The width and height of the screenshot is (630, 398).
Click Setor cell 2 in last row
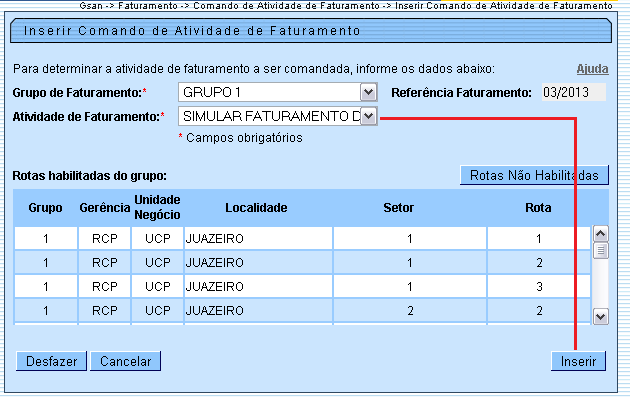point(410,311)
